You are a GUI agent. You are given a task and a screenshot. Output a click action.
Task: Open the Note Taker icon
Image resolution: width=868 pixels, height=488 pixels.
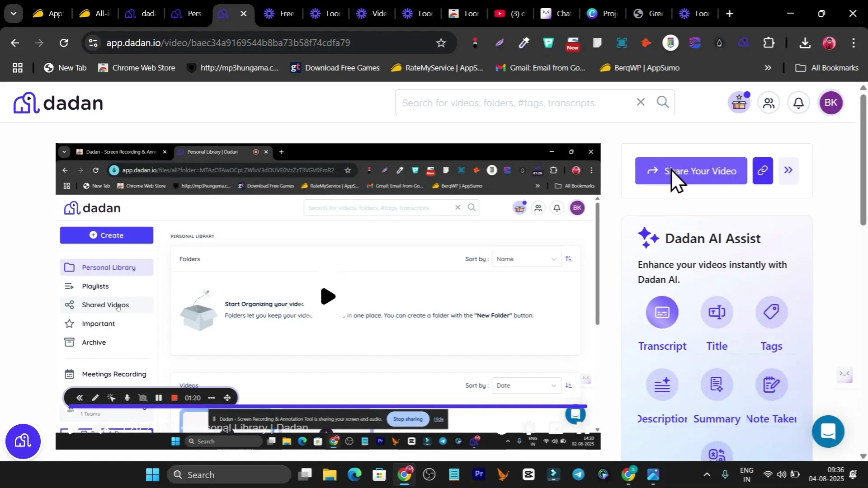coord(771,385)
